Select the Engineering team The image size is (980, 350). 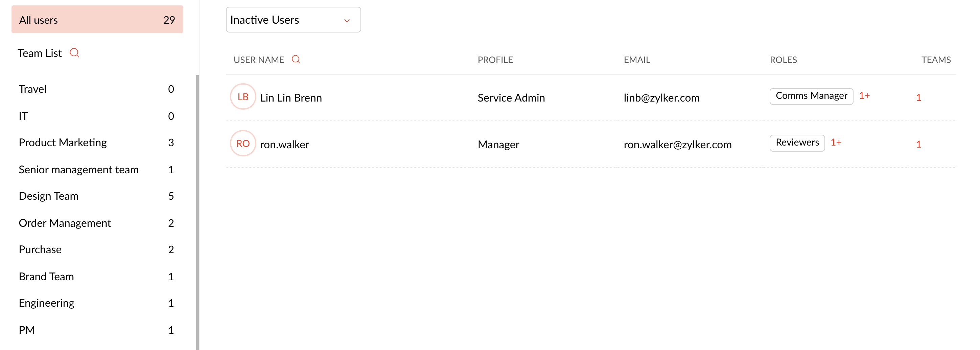46,303
